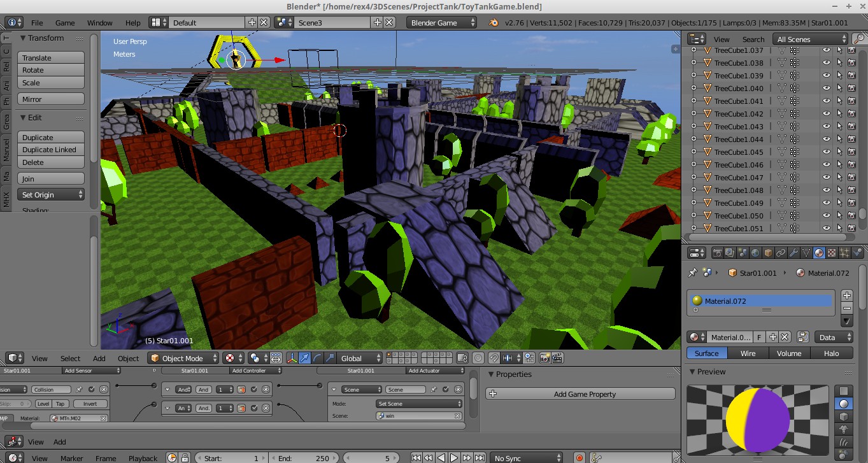The image size is (868, 463).
Task: Toggle visibility eye for TreeCube1.049
Action: [x=827, y=203]
